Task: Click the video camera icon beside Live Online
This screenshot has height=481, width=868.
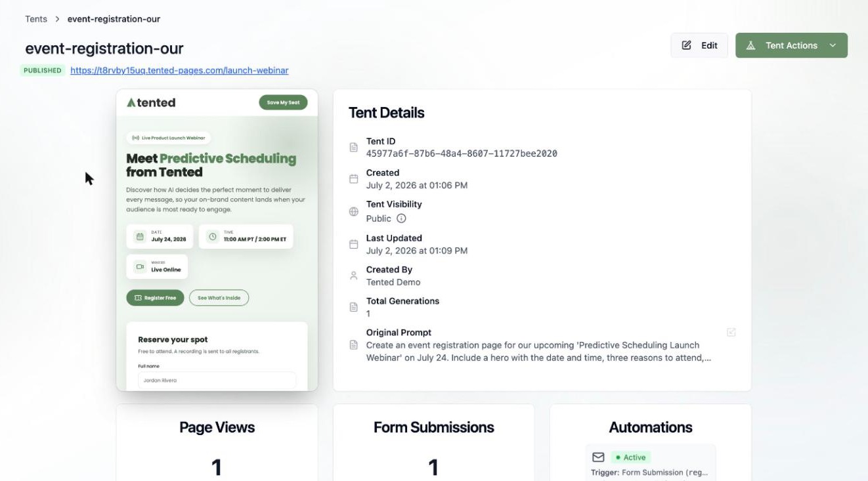Action: click(139, 266)
